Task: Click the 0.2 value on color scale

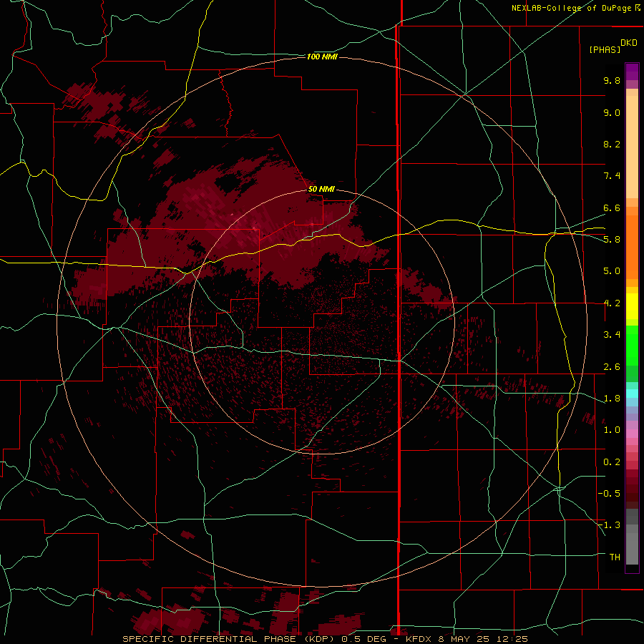Action: (612, 462)
